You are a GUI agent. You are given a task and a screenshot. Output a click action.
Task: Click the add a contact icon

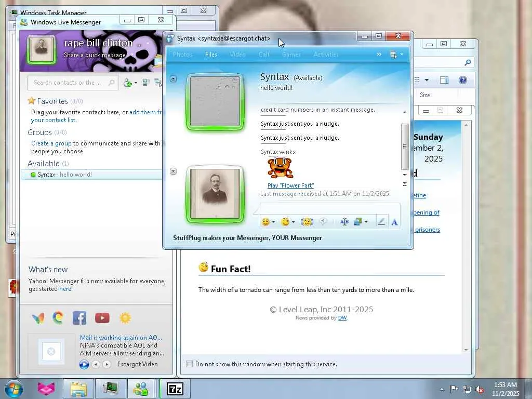click(x=128, y=83)
